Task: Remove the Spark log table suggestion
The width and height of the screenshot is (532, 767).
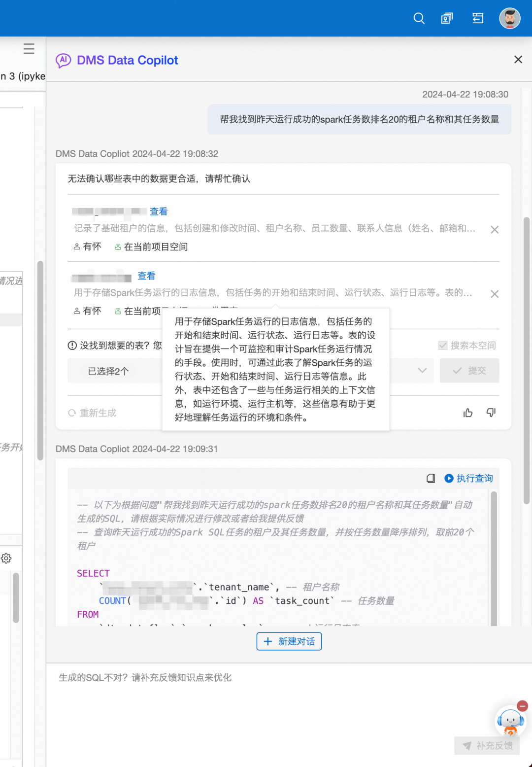Action: (x=495, y=294)
